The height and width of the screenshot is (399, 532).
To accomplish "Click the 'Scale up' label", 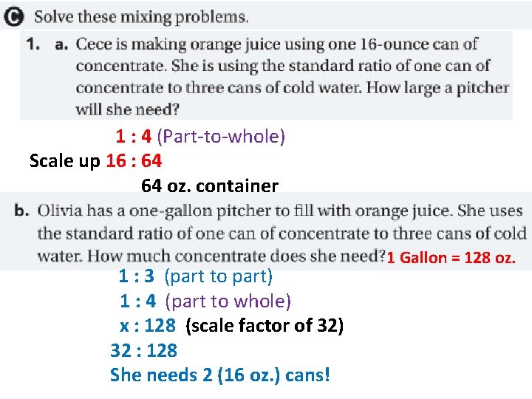I will 65,161.
